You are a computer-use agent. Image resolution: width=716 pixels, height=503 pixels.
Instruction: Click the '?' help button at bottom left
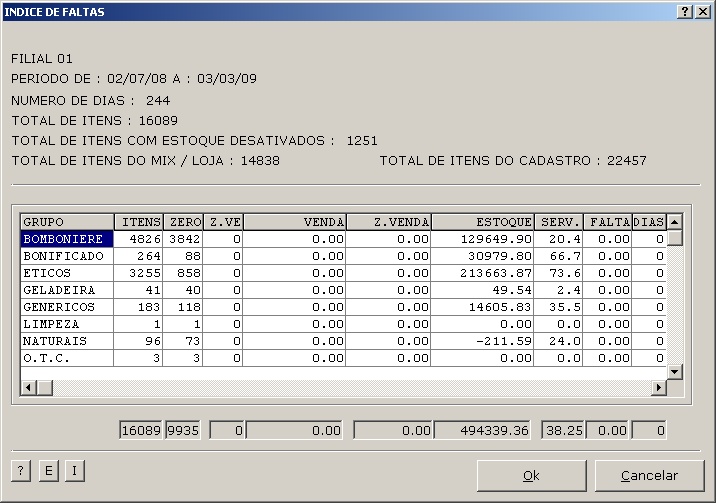(20, 471)
